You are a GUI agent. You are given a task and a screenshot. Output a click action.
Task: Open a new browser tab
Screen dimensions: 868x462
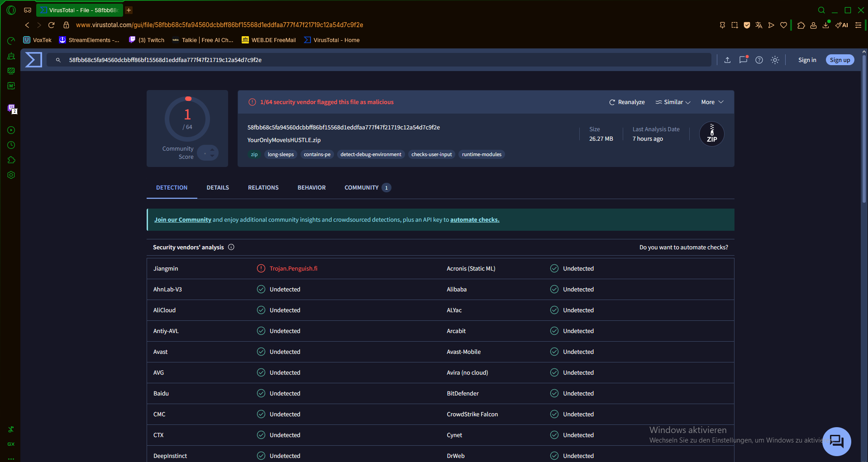[x=129, y=10]
